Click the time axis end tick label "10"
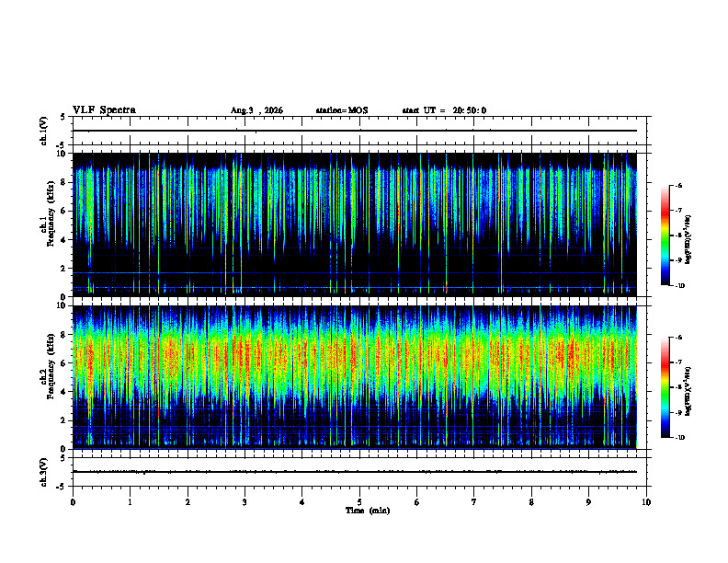The image size is (728, 563). click(x=646, y=502)
